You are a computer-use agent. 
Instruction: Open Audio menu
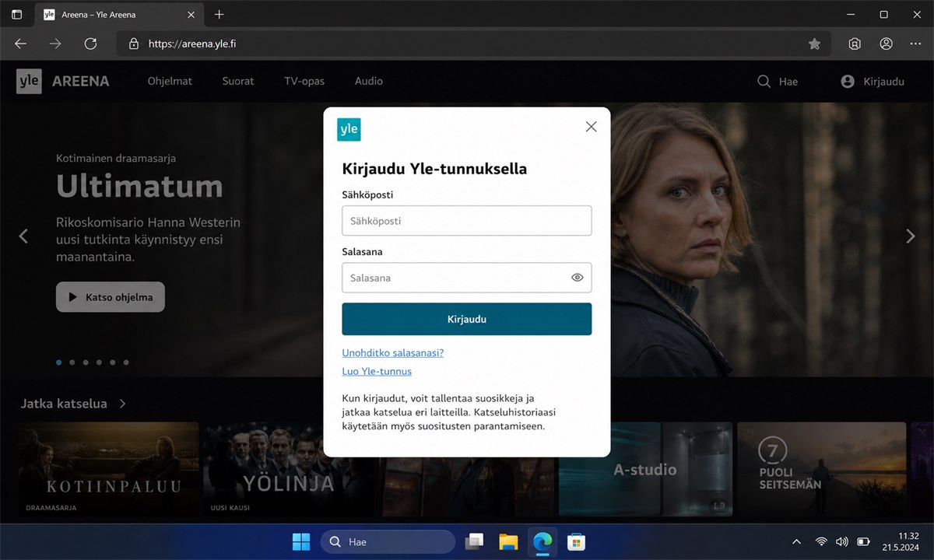pyautogui.click(x=369, y=81)
